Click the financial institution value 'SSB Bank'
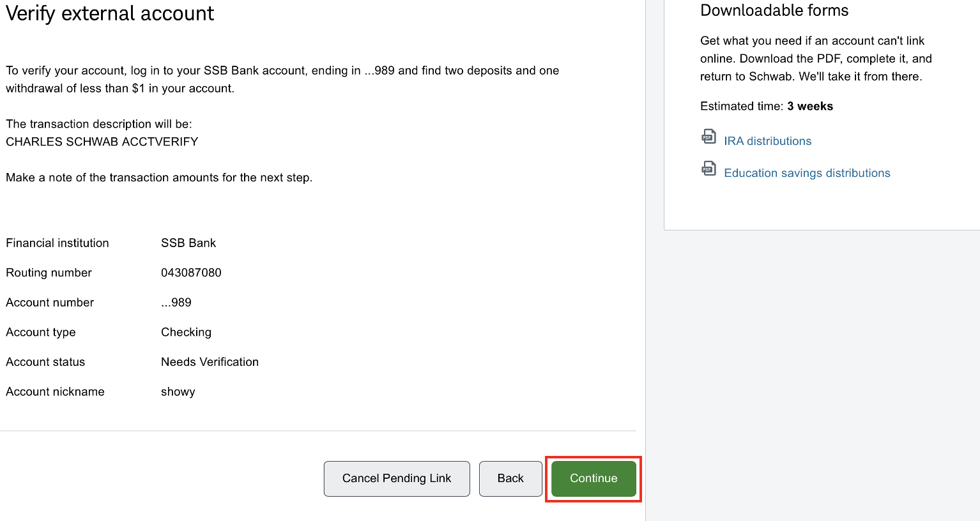The width and height of the screenshot is (980, 521). (188, 243)
